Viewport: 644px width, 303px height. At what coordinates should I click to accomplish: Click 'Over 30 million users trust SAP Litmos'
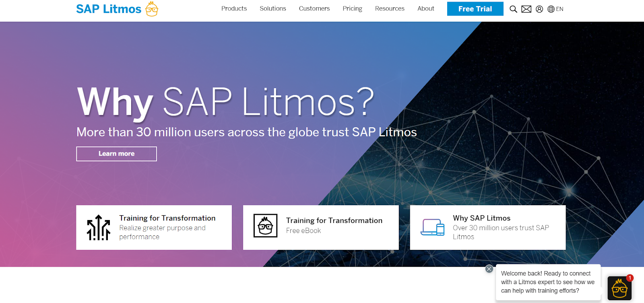tap(501, 232)
